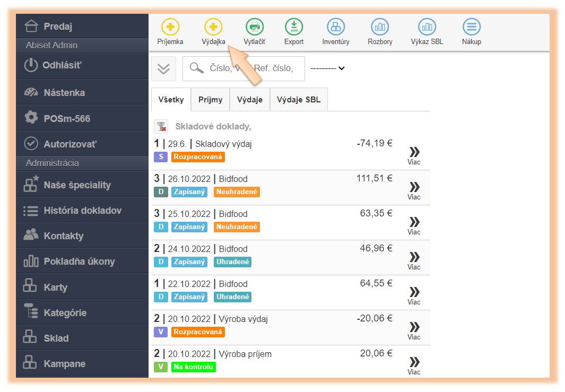Open the Nákup menu icon
Viewport: 565px width, 392px height.
pos(471,27)
